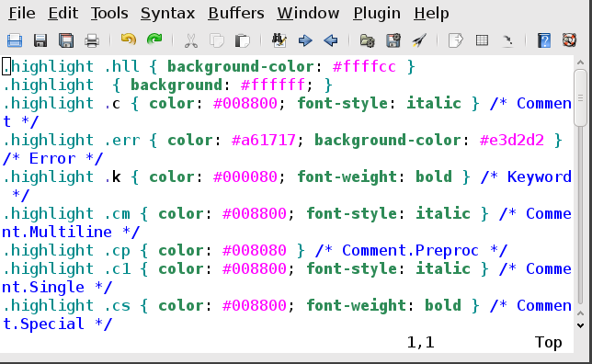
Task: Click 'italic' on the .cm line
Action: click(443, 214)
